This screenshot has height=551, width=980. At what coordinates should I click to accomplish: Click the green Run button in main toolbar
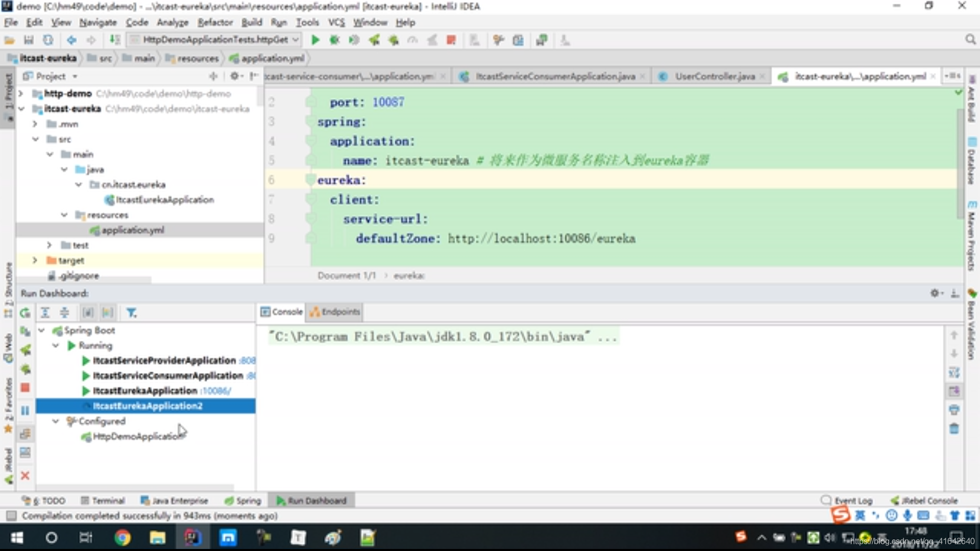[315, 40]
